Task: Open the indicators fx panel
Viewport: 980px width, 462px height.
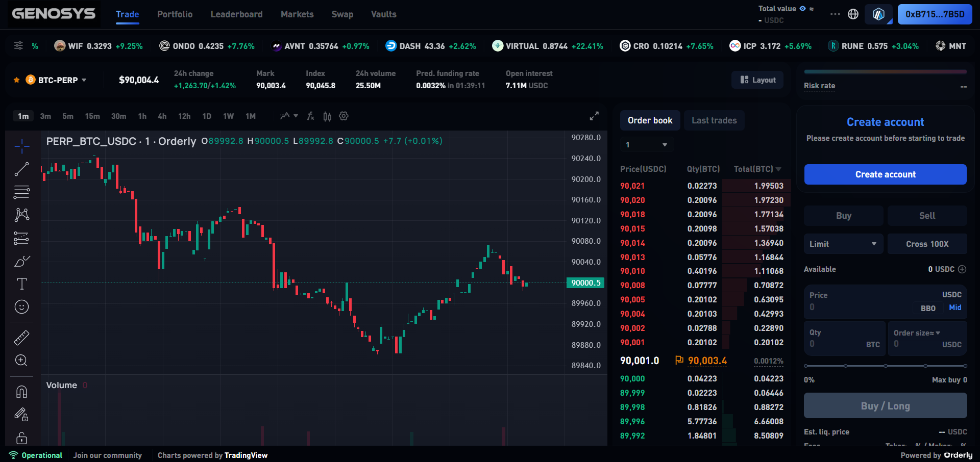Action: pyautogui.click(x=310, y=116)
